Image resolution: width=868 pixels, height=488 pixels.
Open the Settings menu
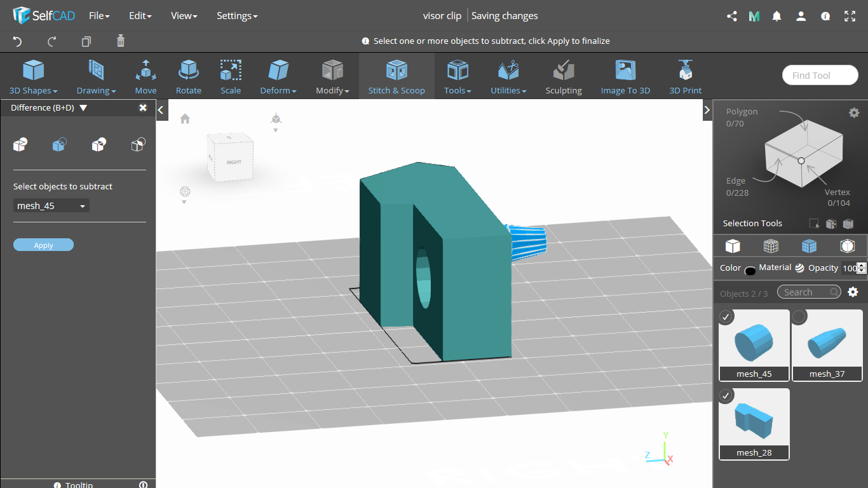[237, 16]
